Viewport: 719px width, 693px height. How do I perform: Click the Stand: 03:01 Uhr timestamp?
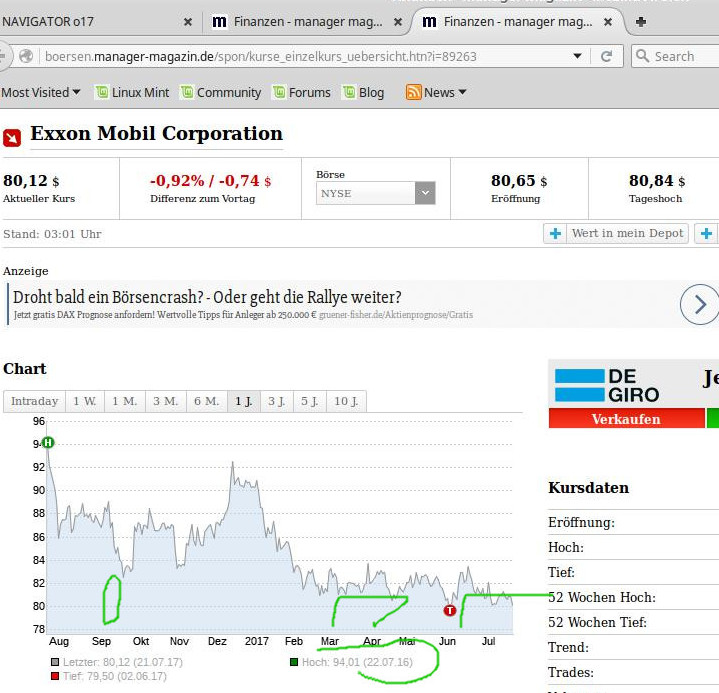point(52,234)
